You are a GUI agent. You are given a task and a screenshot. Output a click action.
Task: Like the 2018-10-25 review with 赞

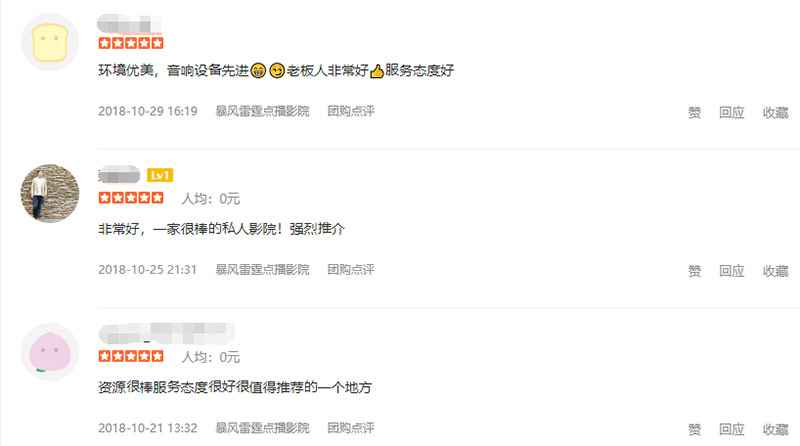694,270
